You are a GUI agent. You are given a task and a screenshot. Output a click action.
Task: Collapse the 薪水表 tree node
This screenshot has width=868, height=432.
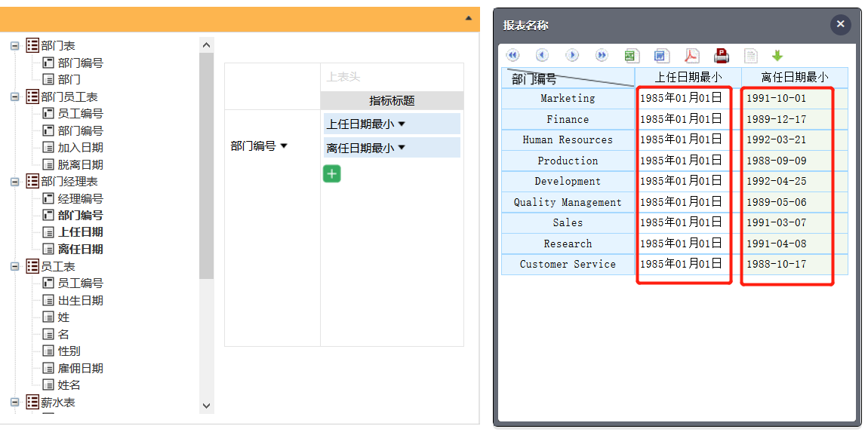pos(15,402)
